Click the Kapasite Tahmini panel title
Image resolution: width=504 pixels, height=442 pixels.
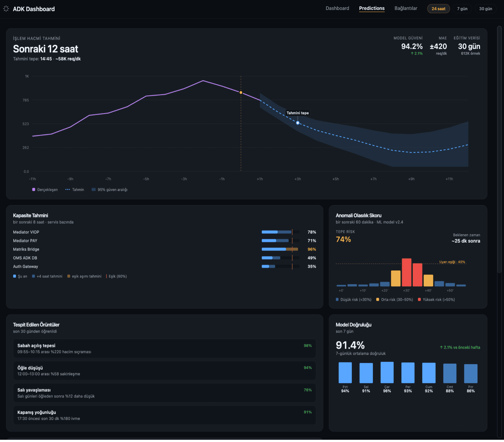[x=30, y=215]
